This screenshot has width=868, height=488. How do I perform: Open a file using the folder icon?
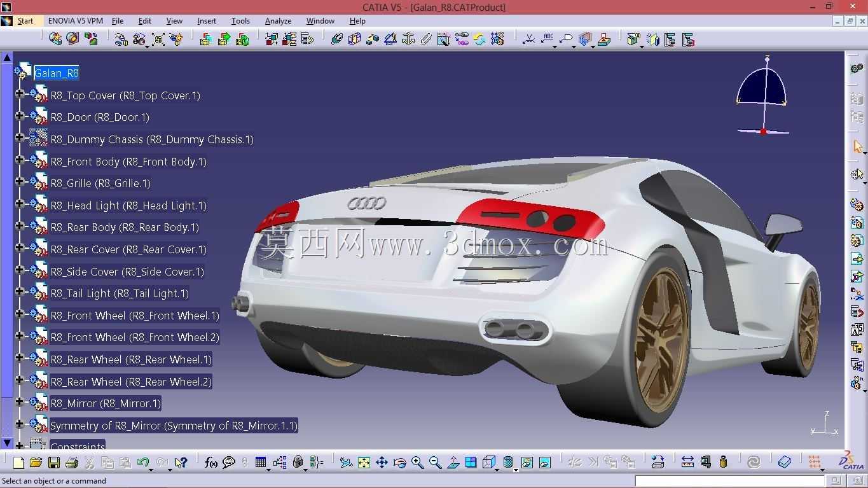[36, 463]
